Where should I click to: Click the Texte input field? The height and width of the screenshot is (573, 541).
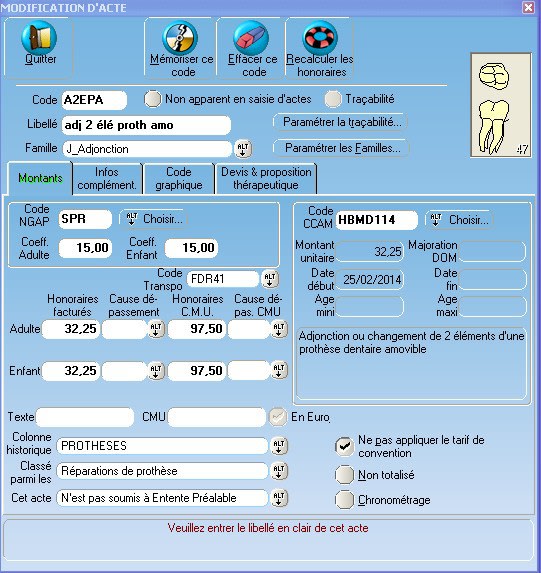click(85, 417)
